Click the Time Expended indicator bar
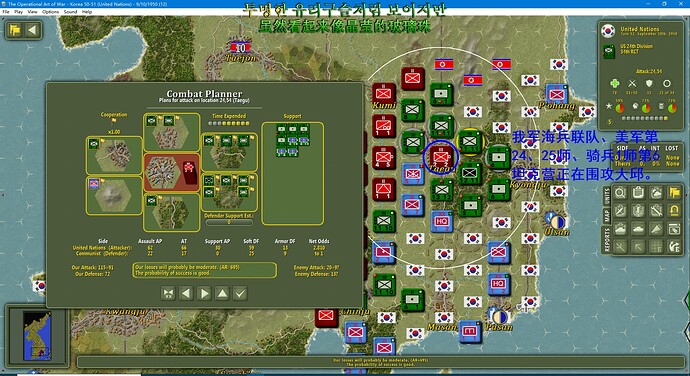The width and height of the screenshot is (690, 376). point(229,124)
